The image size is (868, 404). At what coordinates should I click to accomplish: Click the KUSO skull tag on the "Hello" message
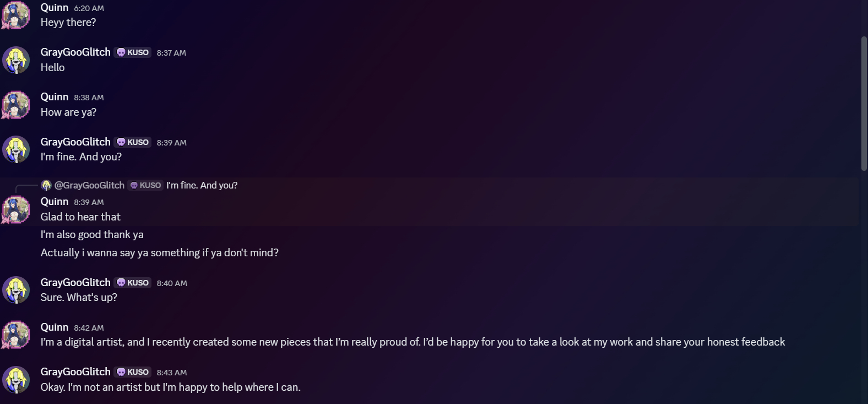coord(133,52)
